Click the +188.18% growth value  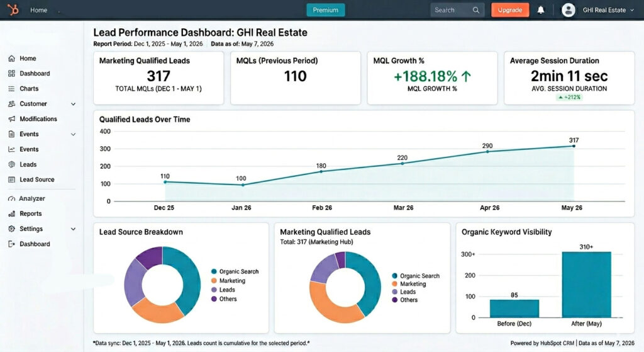coord(426,76)
